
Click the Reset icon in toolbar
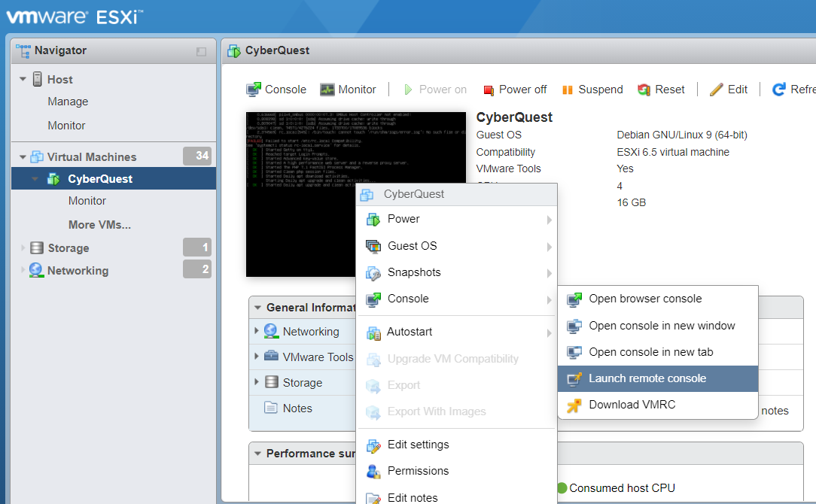pos(644,90)
